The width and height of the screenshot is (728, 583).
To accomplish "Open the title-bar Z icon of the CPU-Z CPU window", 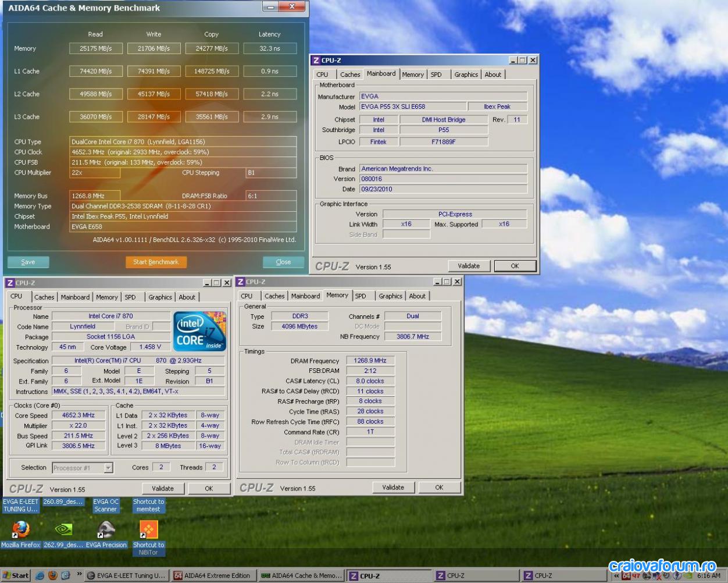I will click(10, 283).
